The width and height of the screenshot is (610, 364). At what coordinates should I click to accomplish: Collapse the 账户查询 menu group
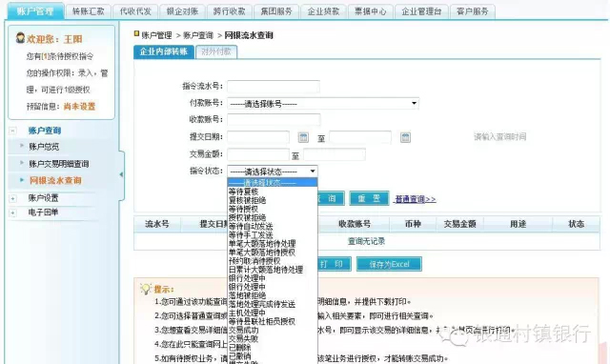point(12,131)
